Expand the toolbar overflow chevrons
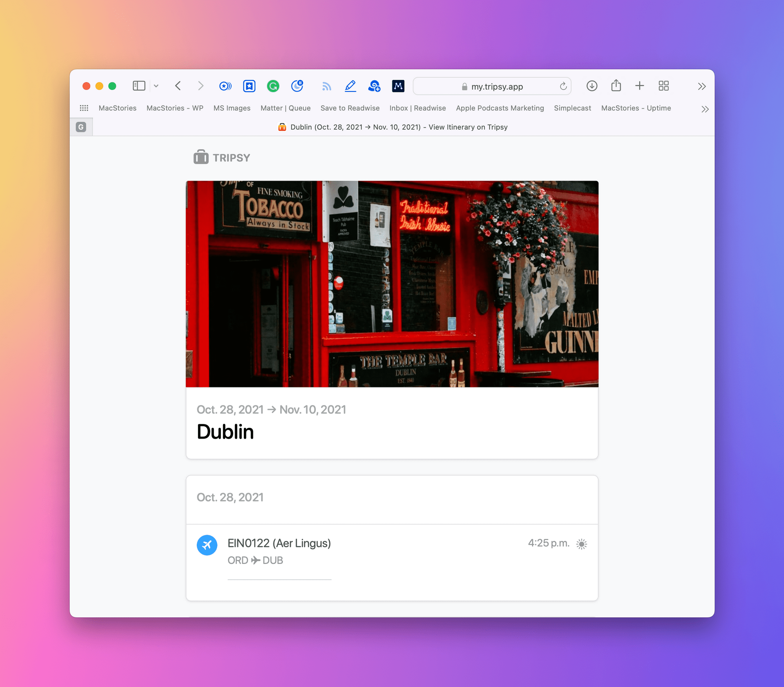Viewport: 784px width, 687px height. coord(702,86)
